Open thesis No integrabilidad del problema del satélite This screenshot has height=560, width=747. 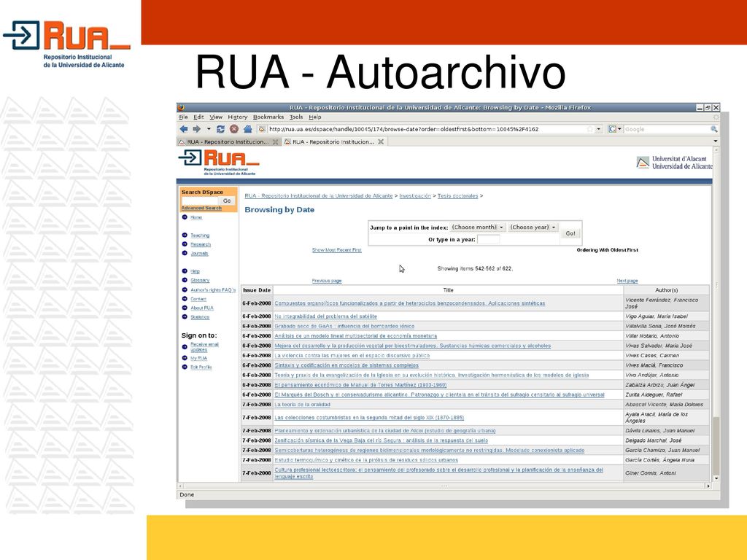326,316
